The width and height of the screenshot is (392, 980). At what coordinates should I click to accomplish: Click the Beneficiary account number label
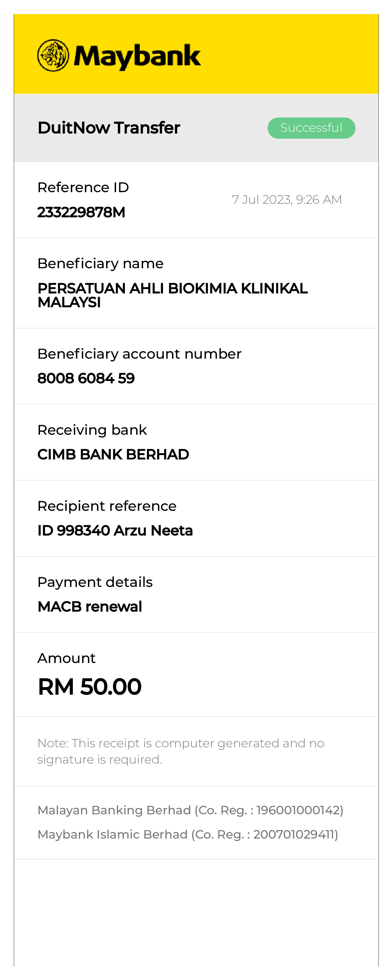[x=139, y=354]
